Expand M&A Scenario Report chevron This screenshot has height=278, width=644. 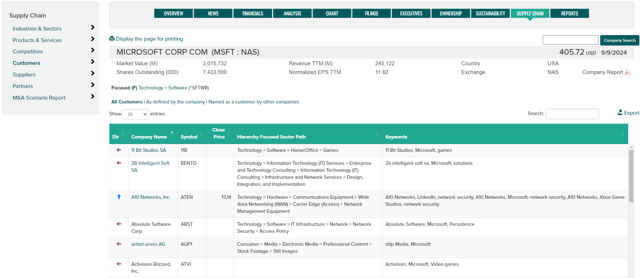(x=93, y=96)
